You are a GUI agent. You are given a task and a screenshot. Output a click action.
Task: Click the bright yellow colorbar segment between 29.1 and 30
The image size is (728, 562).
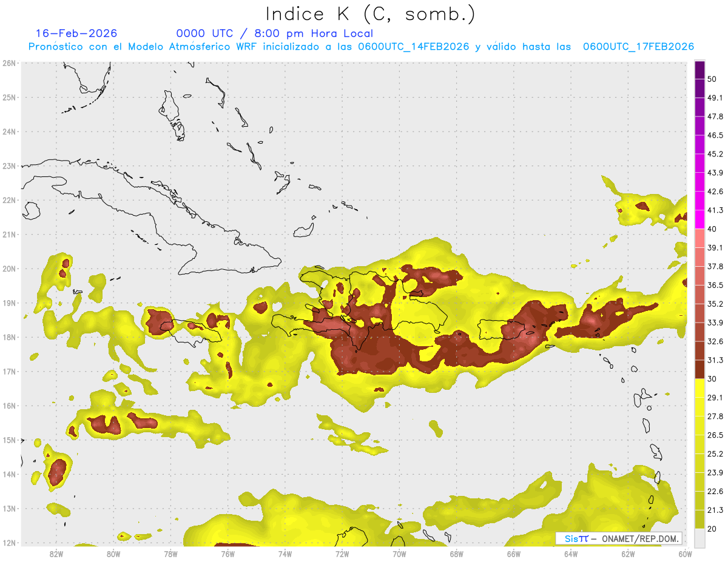(699, 388)
